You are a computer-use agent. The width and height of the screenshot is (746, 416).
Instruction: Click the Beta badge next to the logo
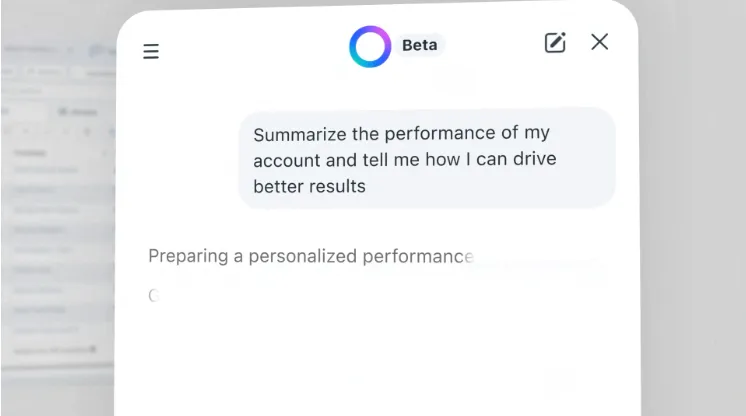[420, 45]
